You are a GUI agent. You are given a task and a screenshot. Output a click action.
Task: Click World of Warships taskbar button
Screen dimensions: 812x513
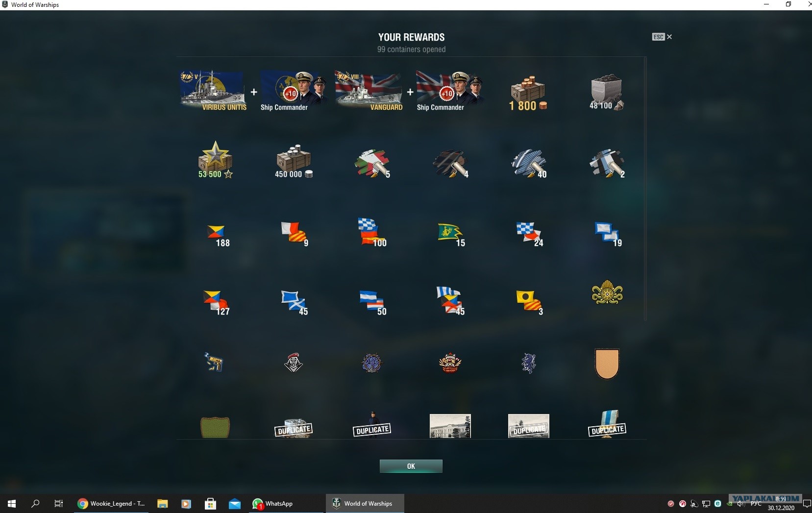point(365,503)
